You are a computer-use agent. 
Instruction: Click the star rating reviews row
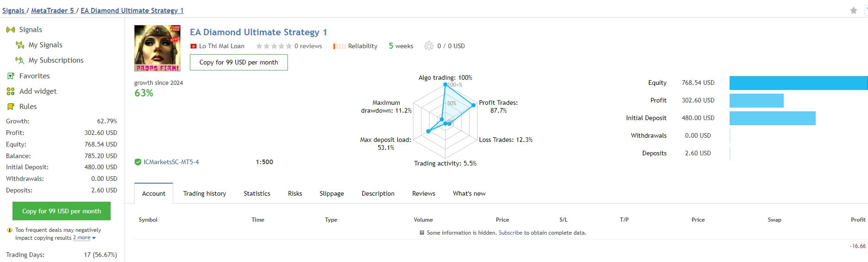click(288, 46)
